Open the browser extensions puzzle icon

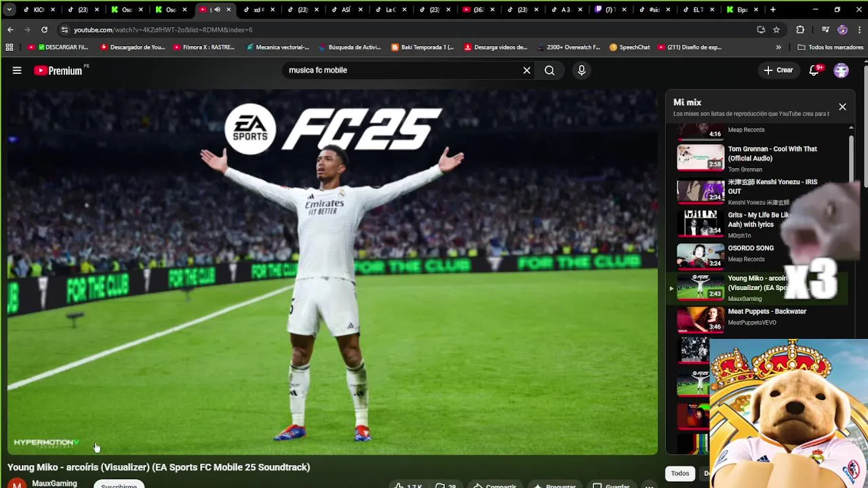coord(800,30)
